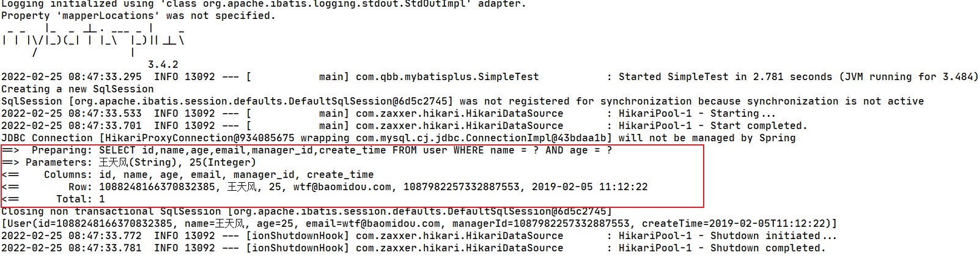
Task: Click 'HikariPool-1 - Shutdown initiated...' message
Action: [x=728, y=236]
